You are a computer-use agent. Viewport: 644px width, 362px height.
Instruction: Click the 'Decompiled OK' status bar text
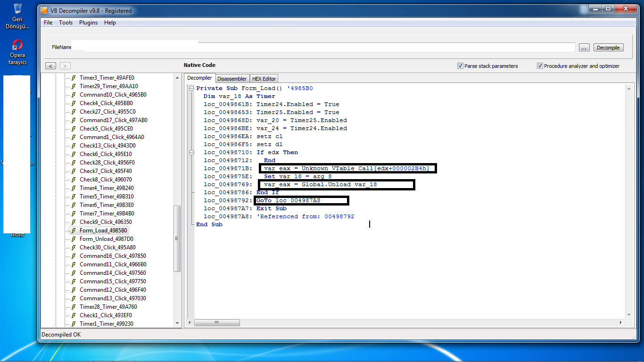tap(61, 335)
